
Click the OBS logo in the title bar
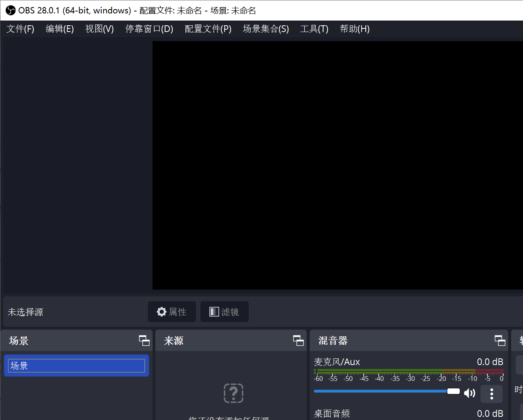click(10, 10)
